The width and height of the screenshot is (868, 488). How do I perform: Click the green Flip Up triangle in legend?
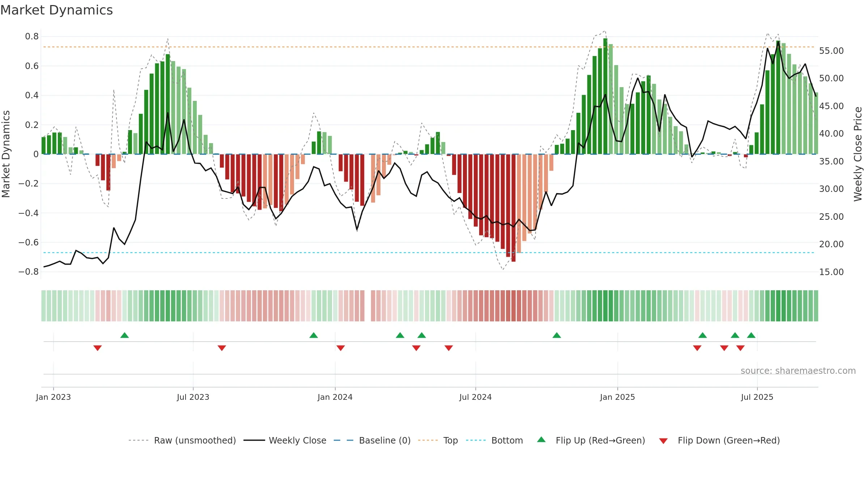tap(541, 440)
